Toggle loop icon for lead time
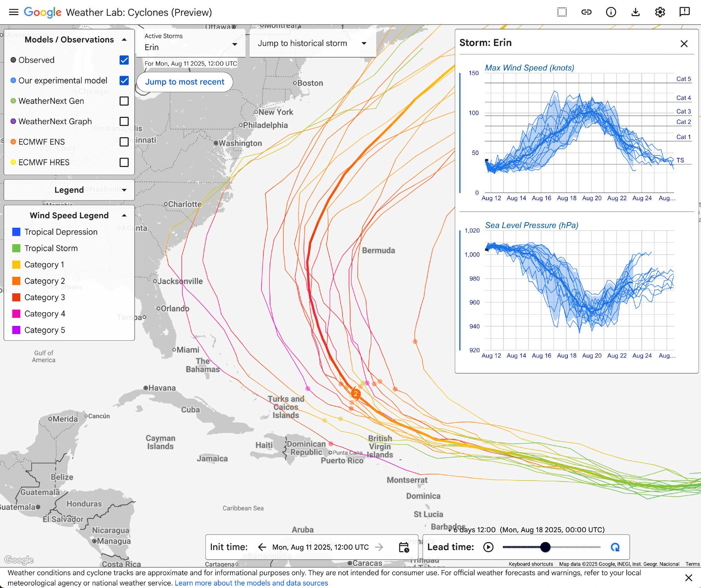701x588 pixels. pos(615,547)
